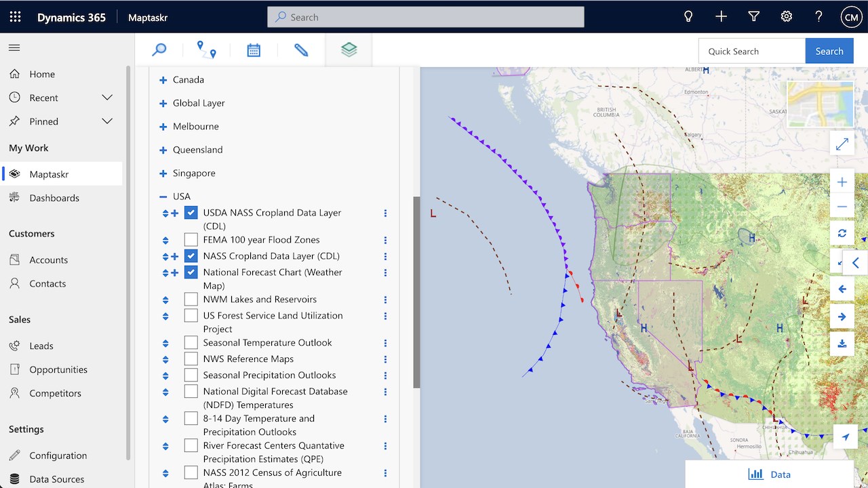Uncheck the USDA NASS Cropland Data Layer checkbox

[x=191, y=213]
